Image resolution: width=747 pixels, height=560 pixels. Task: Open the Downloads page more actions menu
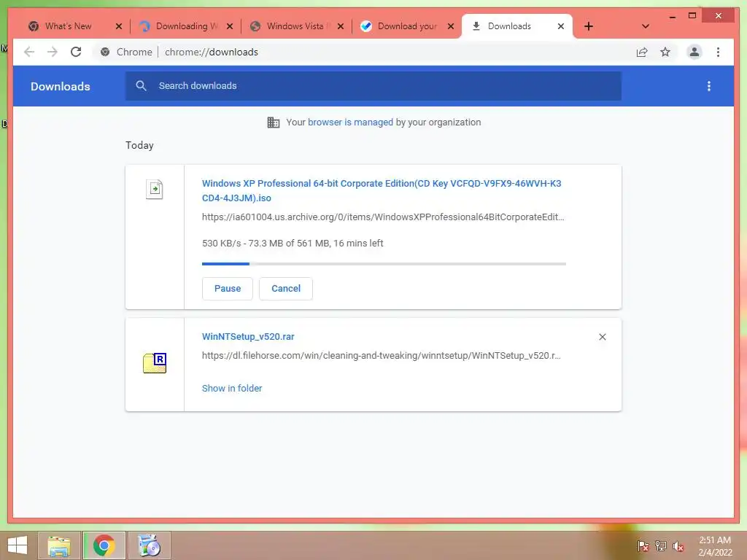point(709,86)
